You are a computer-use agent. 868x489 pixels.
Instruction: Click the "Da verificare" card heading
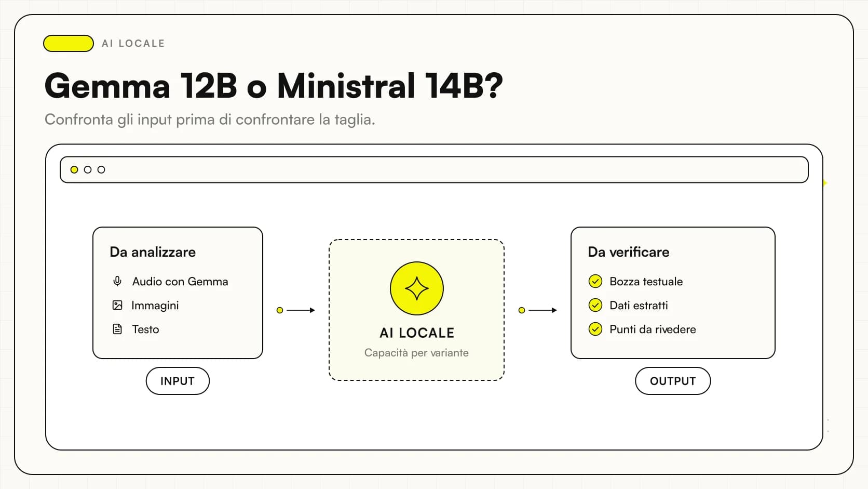(629, 252)
